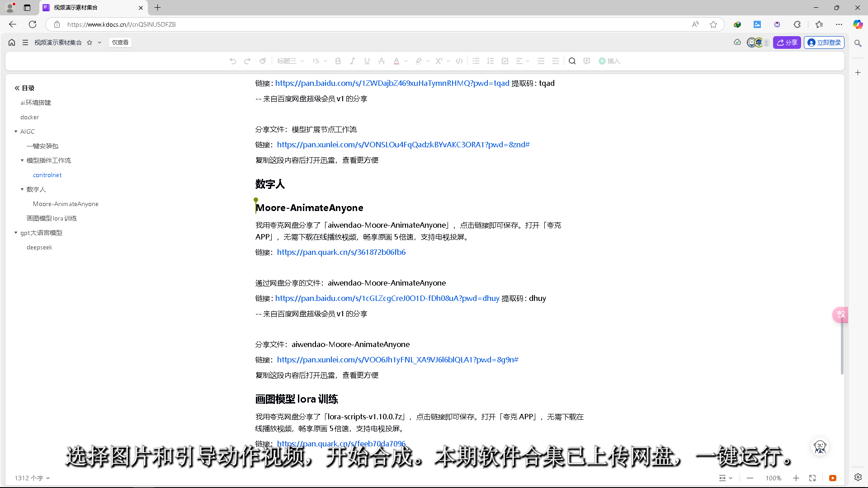Collapse the 数字人 outline section
Viewport: 868px width, 488px height.
click(x=22, y=189)
